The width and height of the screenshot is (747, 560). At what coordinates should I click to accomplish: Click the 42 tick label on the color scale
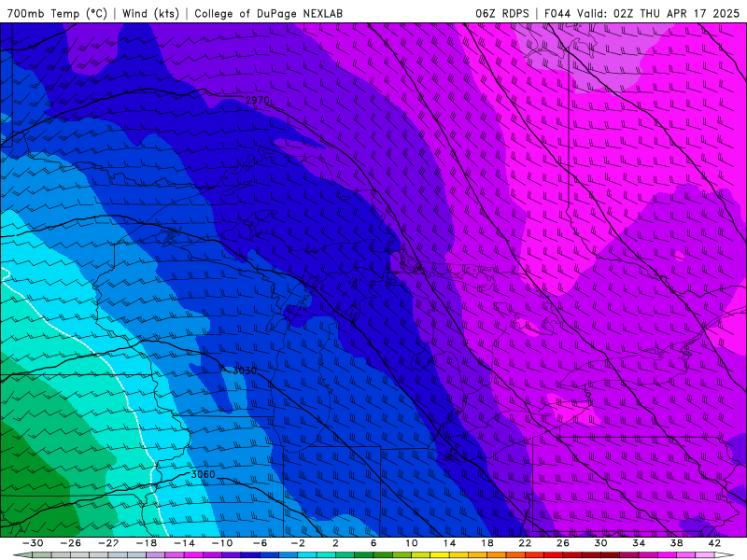click(714, 543)
